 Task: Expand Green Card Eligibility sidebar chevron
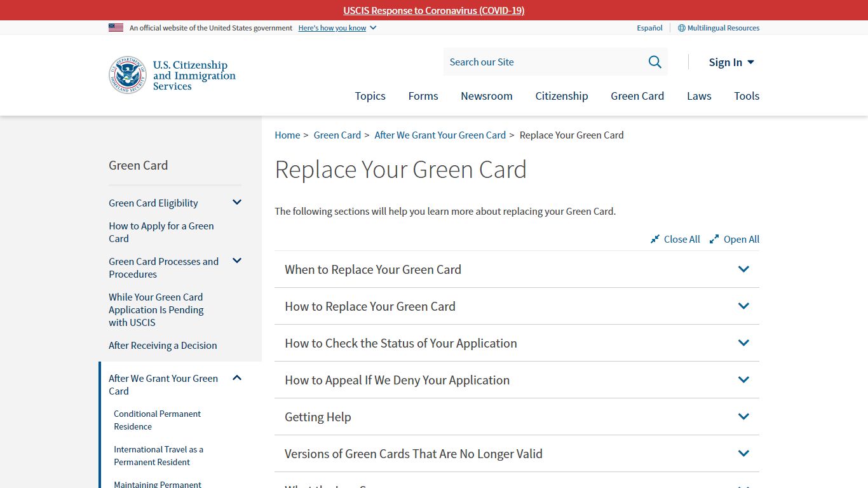237,202
